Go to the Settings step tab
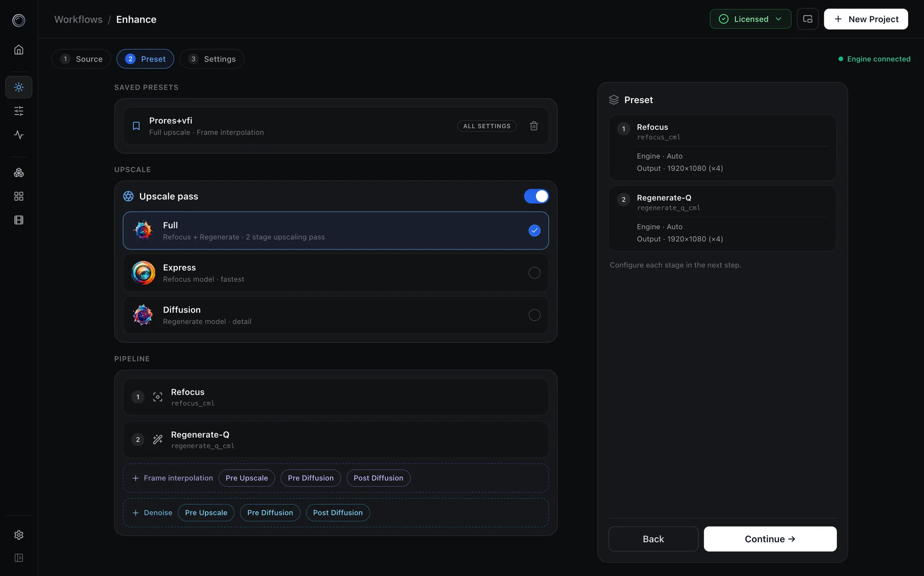Viewport: 924px width, 576px height. 212,59
